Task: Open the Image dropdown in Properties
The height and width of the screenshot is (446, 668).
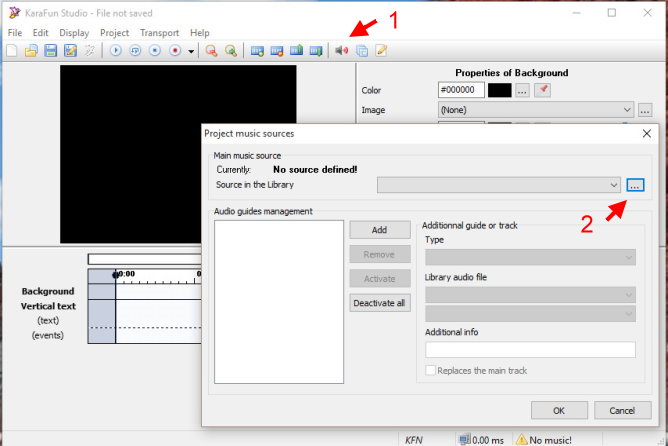Action: coord(627,110)
